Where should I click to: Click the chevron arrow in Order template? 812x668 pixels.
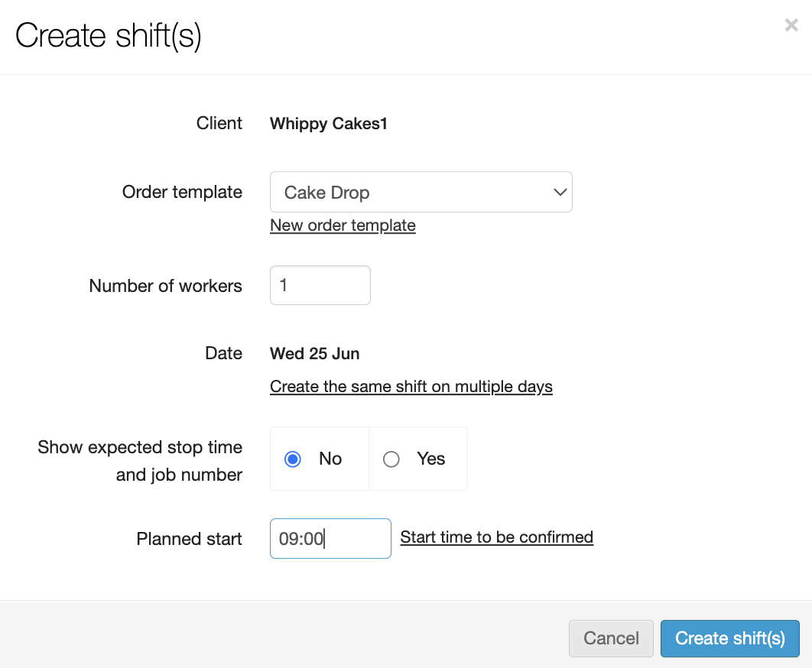560,192
